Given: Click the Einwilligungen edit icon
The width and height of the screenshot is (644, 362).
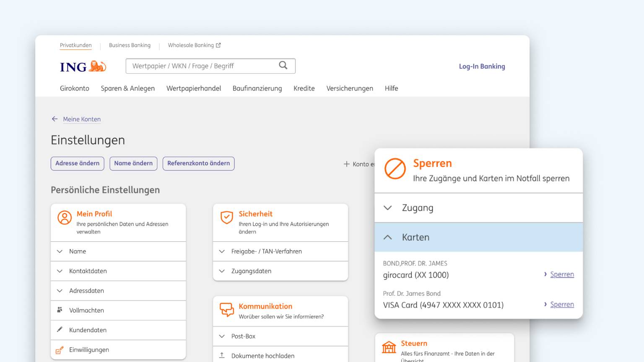Looking at the screenshot, I should coord(60,350).
